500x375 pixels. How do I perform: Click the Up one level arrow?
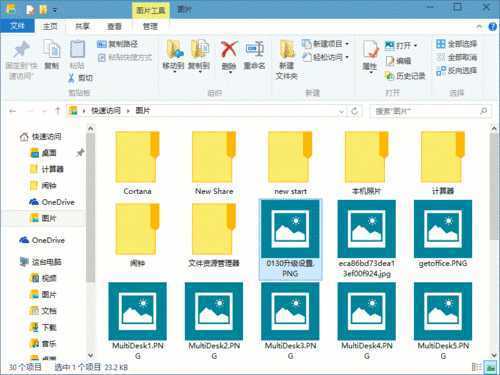(58, 111)
